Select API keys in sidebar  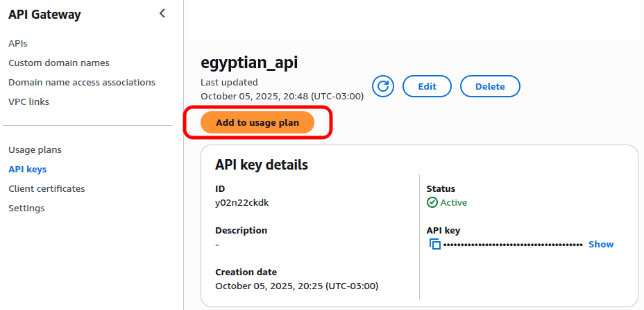(x=28, y=169)
